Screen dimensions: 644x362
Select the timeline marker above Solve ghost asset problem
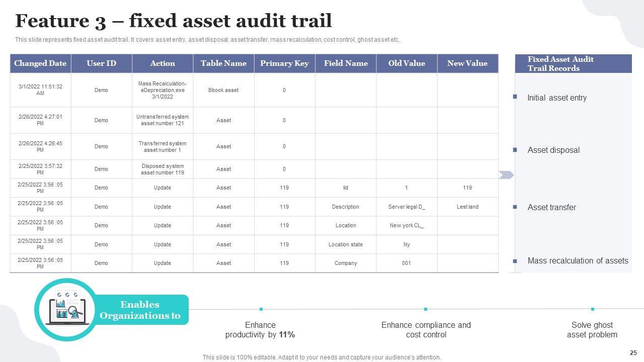[x=593, y=309]
